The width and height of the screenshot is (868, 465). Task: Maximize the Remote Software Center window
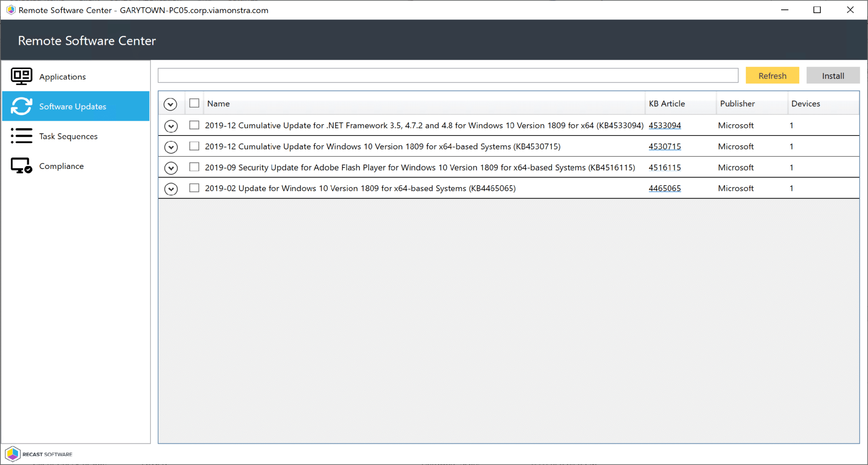(817, 10)
